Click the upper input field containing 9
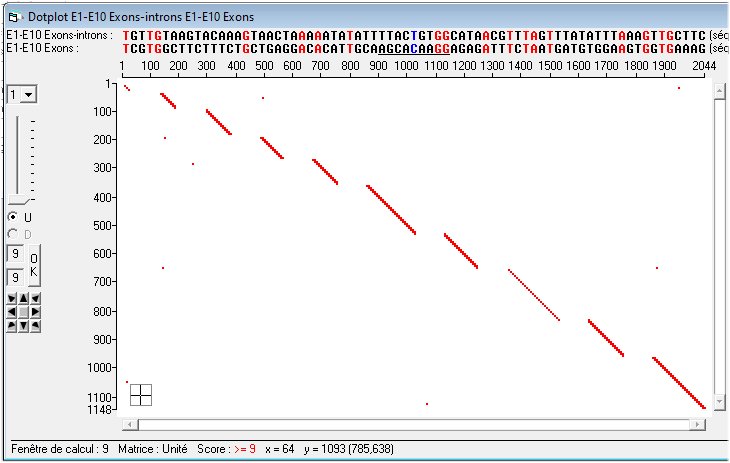This screenshot has height=463, width=730. point(14,253)
